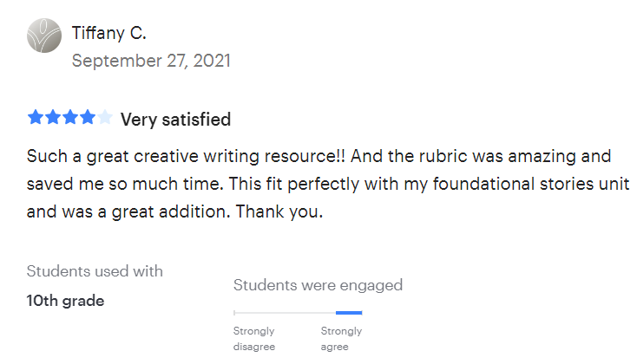
Task: Click the fourth blue rating star
Action: [x=88, y=117]
